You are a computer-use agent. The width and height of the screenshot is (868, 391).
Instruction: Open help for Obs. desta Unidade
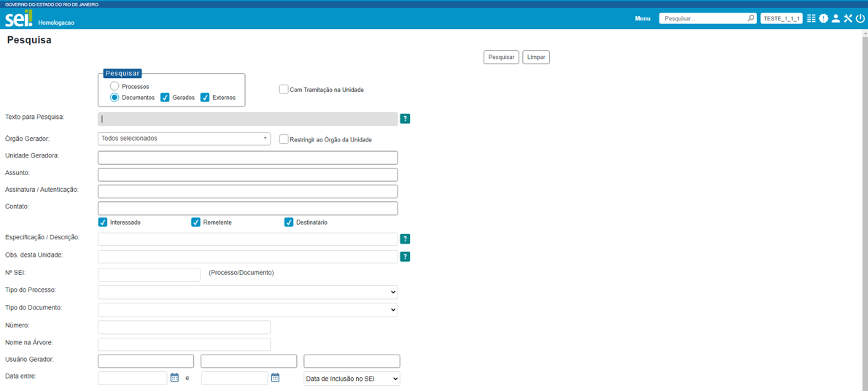click(405, 257)
